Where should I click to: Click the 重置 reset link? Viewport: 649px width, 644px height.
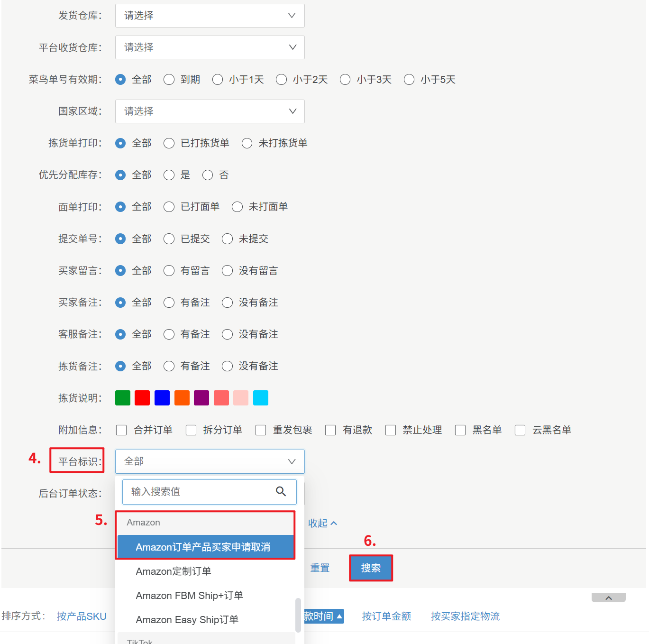point(320,568)
